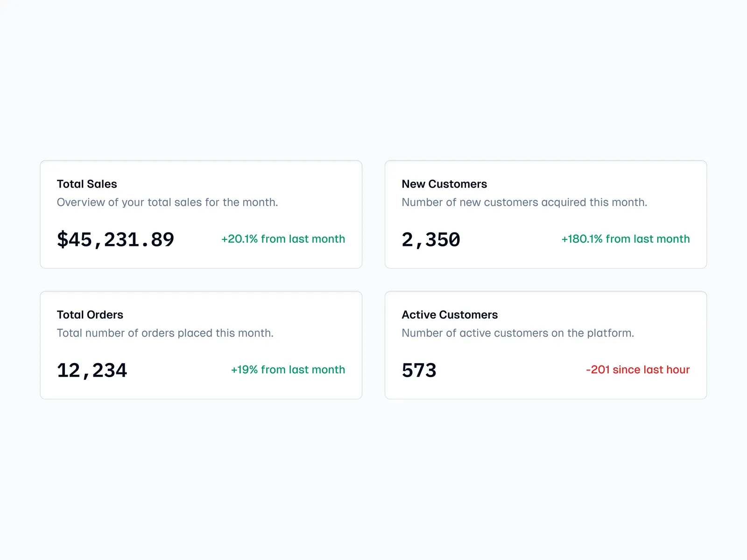Select the 573 active customers value
Image resolution: width=747 pixels, height=560 pixels.
419,370
